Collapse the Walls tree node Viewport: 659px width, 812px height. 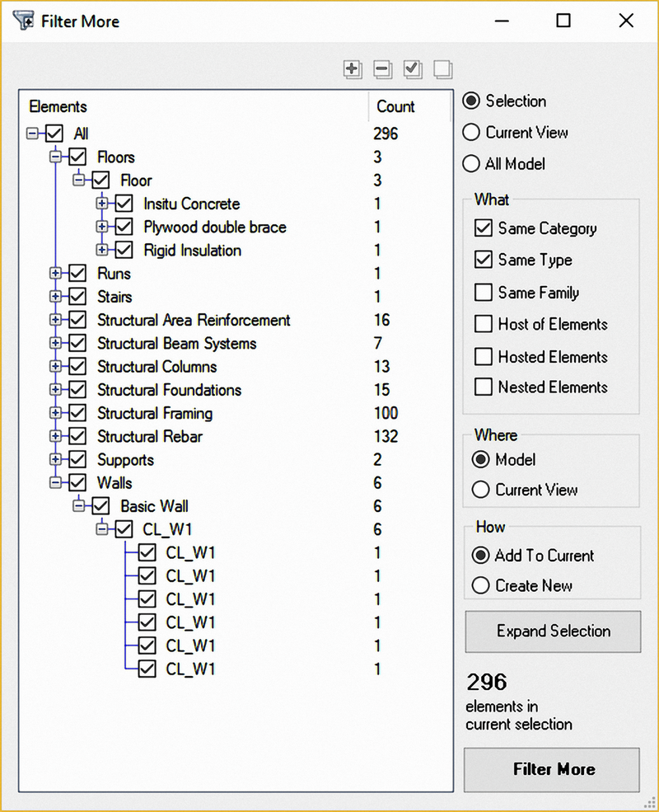coord(55,483)
